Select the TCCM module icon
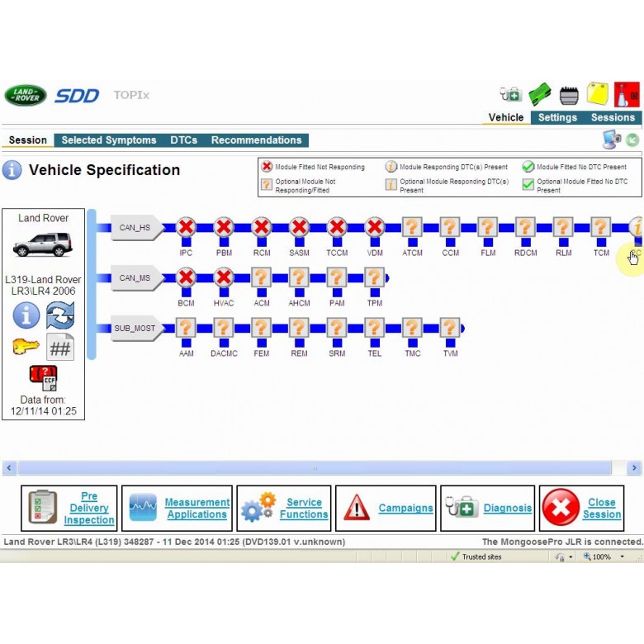Viewport: 644px width, 644px height. pos(337,227)
